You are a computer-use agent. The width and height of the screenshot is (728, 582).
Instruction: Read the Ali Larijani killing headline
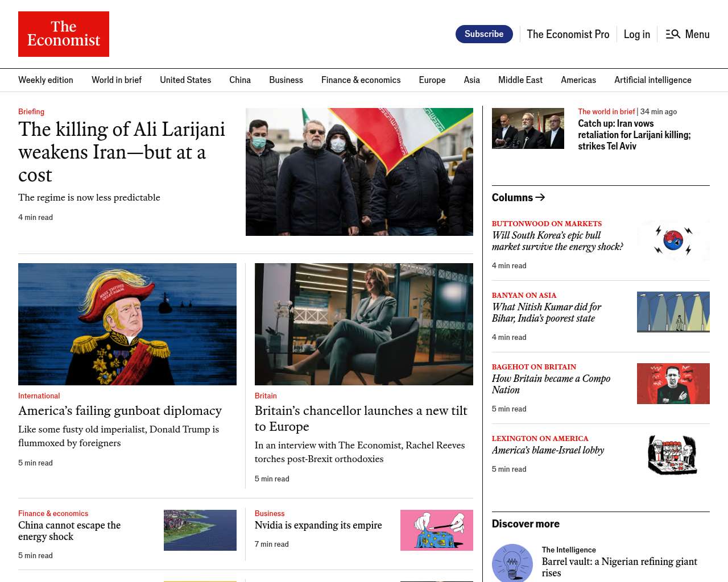pyautogui.click(x=122, y=152)
